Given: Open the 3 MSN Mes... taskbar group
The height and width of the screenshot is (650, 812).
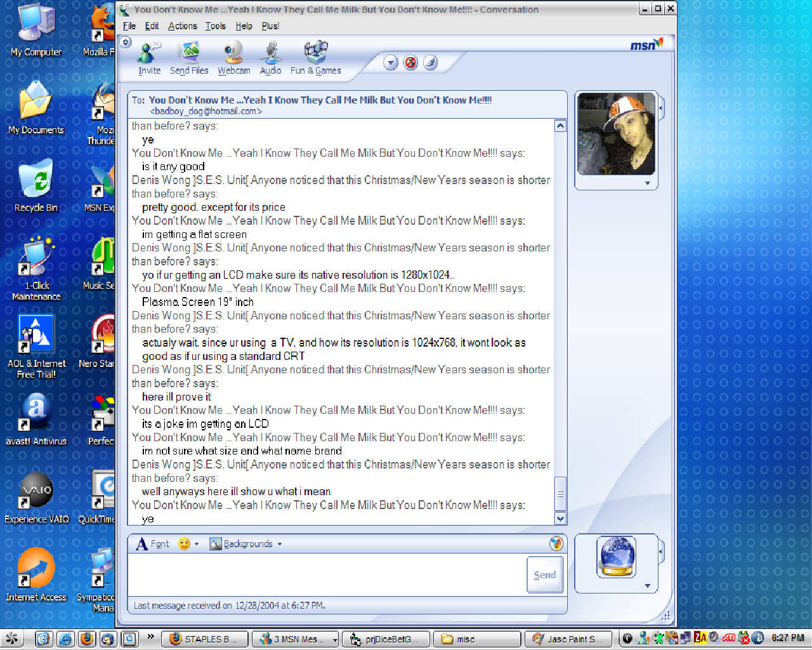Looking at the screenshot, I should coord(296,639).
